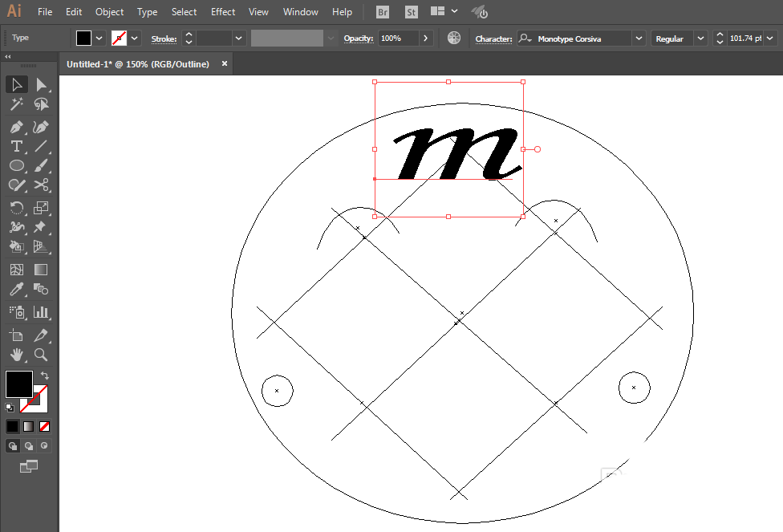Screen dimensions: 783x532
Task: Select the Scale tool
Action: pyautogui.click(x=41, y=208)
